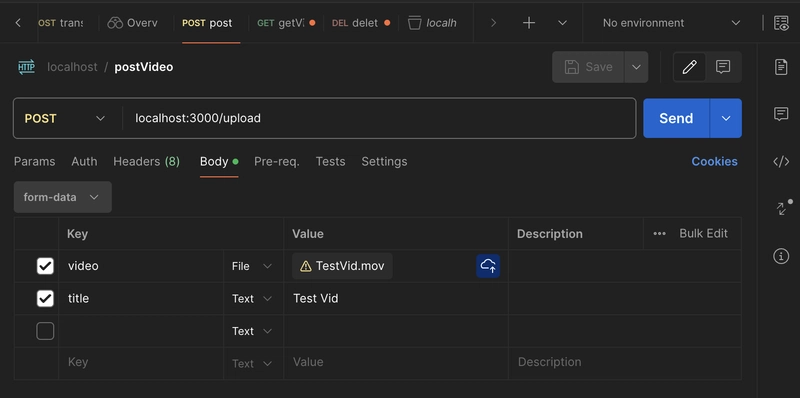This screenshot has width=800, height=398.
Task: Uncheck the video row checkbox
Action: click(x=45, y=266)
